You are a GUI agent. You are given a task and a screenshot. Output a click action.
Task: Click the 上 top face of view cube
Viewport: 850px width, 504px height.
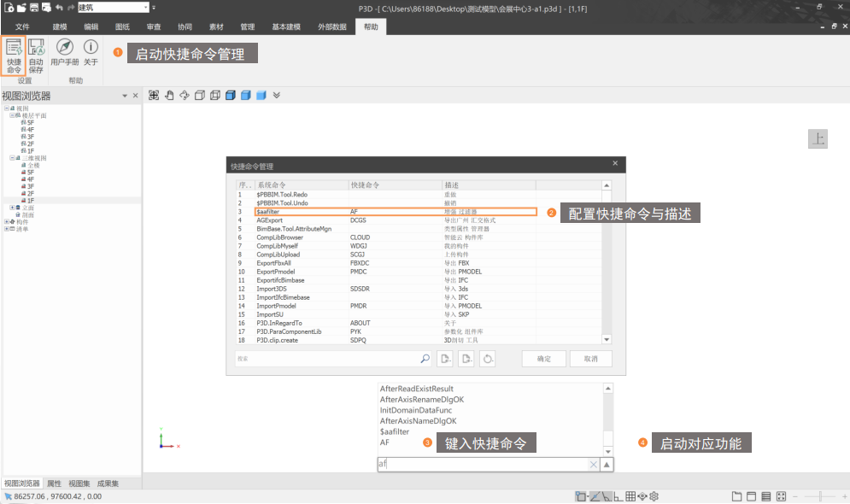pyautogui.click(x=818, y=139)
